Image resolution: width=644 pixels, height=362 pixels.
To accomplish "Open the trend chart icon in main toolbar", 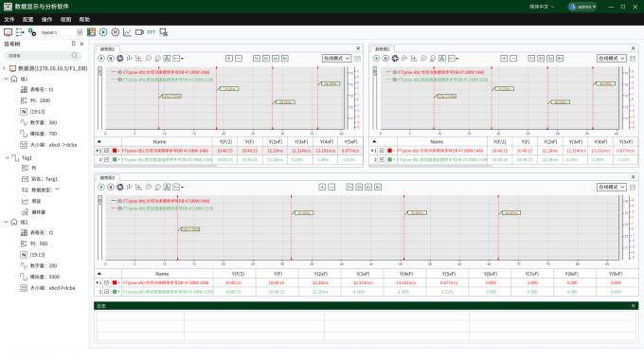I will [127, 32].
